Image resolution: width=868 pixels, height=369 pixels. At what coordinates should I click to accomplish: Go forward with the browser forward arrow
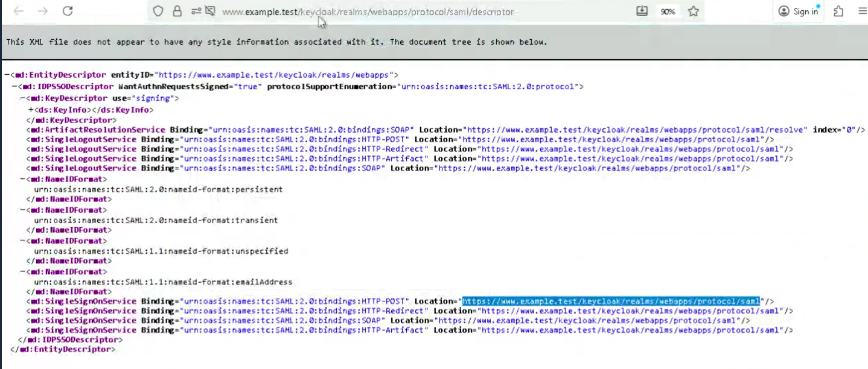point(43,11)
